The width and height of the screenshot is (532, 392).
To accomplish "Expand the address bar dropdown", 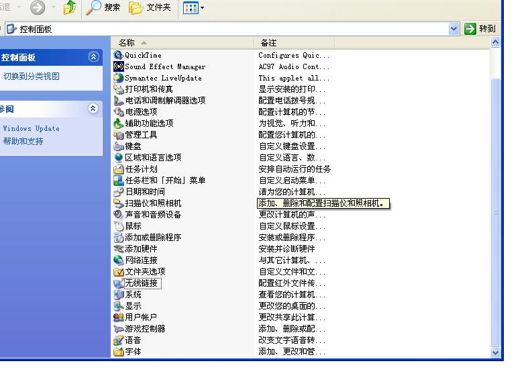I will [454, 29].
